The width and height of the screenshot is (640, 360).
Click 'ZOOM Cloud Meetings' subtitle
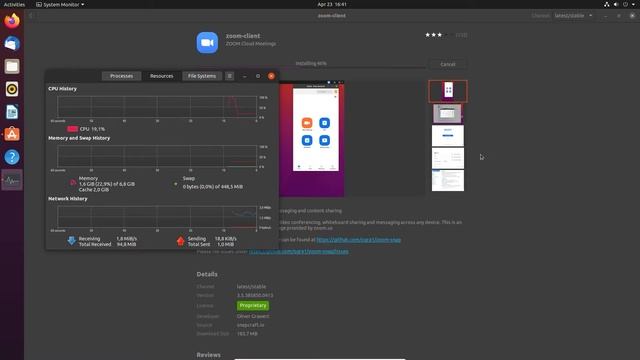coord(251,44)
